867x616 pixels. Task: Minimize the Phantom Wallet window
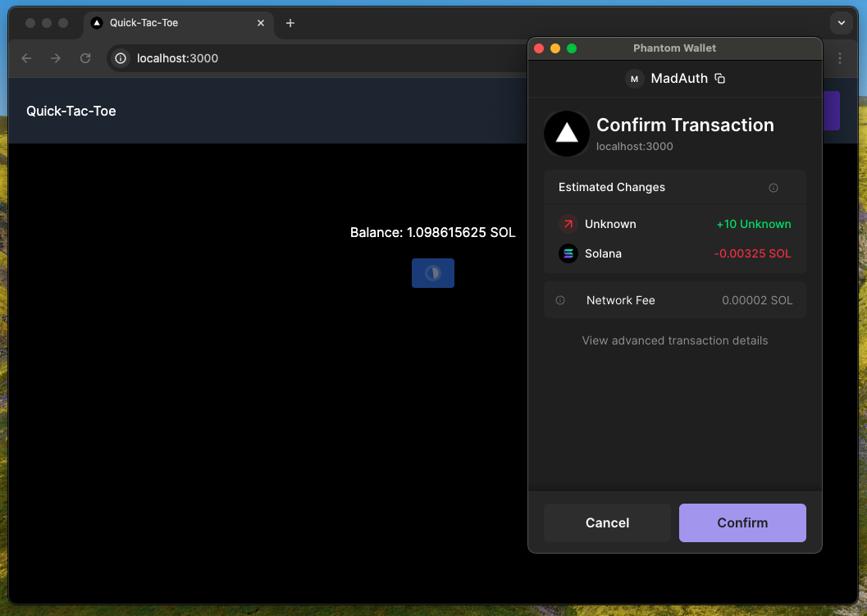pyautogui.click(x=555, y=48)
